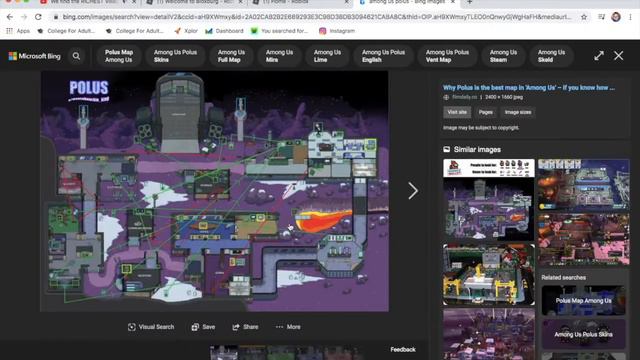Open similar image of yellow 3D model
This screenshot has width=640, height=360.
tap(489, 274)
